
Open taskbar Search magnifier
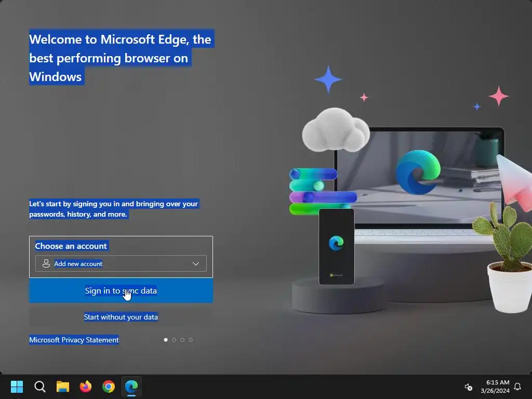click(39, 387)
